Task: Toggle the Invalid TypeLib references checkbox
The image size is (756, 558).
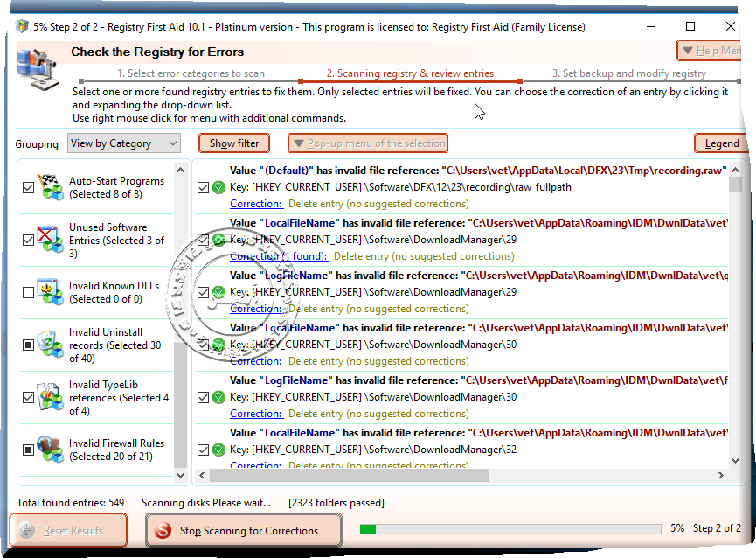Action: [x=29, y=398]
